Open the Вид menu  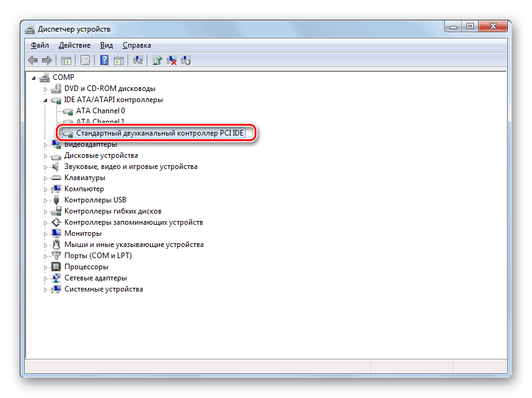point(106,45)
